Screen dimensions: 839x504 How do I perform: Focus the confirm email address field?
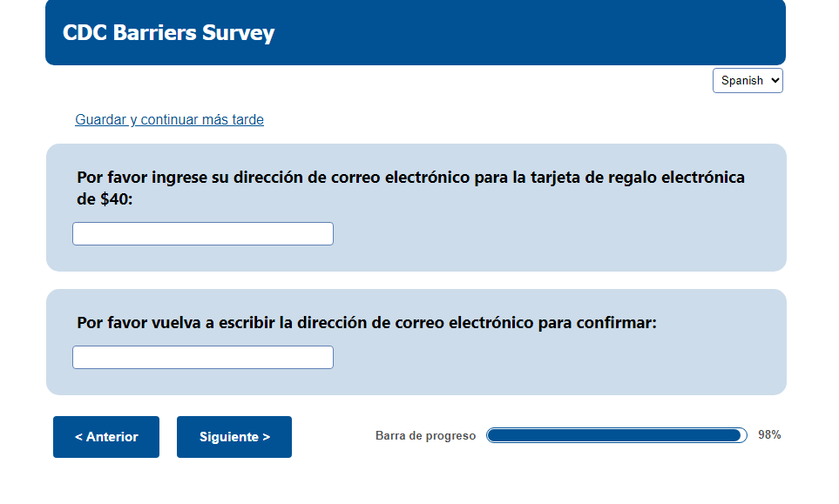point(202,357)
